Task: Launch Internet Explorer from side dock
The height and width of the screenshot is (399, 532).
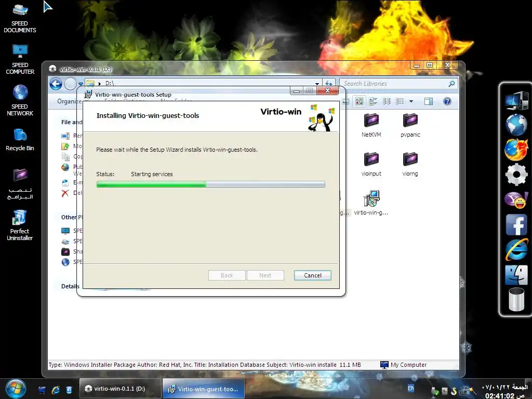Action: point(516,249)
